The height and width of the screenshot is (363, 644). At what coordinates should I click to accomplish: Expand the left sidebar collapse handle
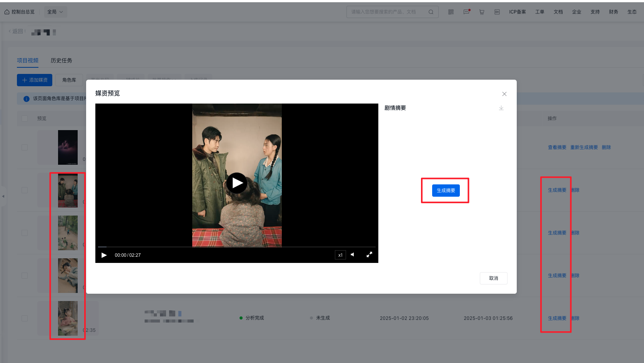[x=3, y=196]
